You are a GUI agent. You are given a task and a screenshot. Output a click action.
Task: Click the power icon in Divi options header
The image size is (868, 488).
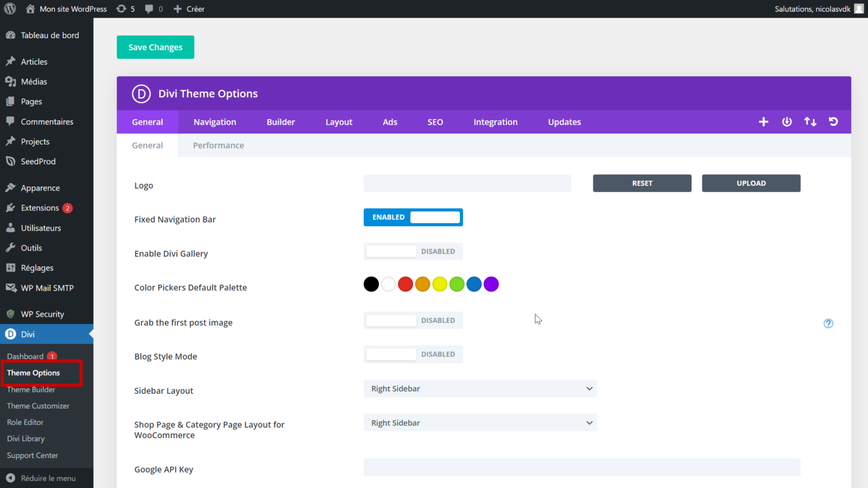pyautogui.click(x=787, y=122)
